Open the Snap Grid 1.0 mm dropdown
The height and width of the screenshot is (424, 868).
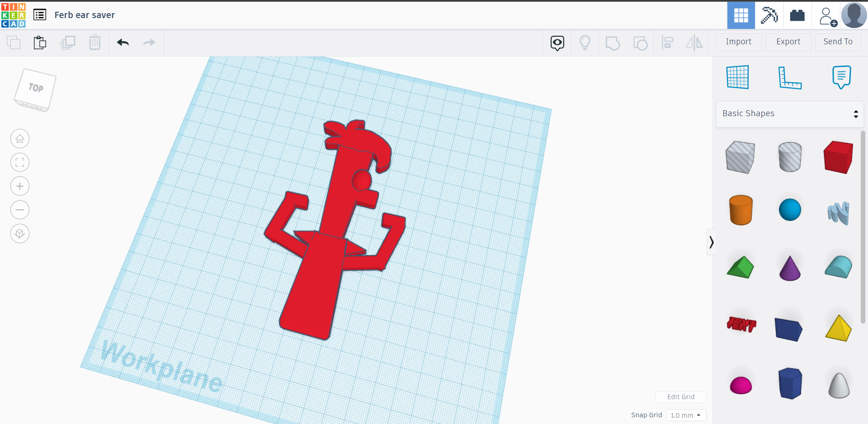(x=686, y=415)
